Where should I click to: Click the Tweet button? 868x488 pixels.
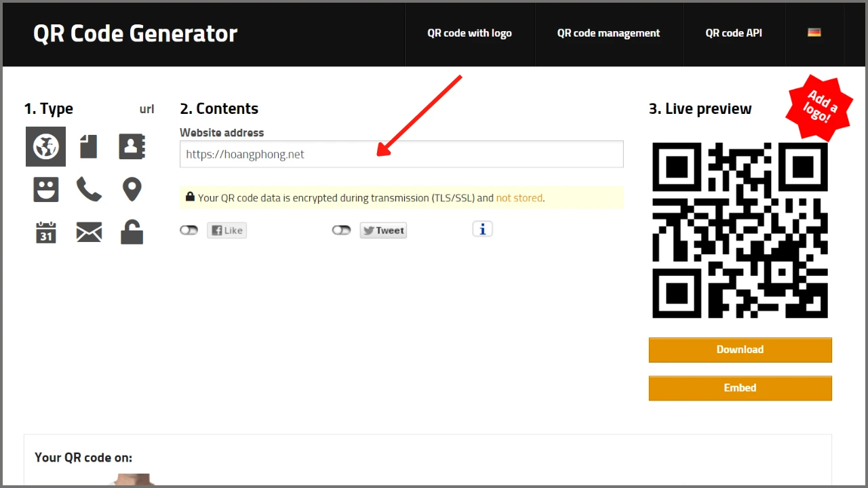click(383, 230)
